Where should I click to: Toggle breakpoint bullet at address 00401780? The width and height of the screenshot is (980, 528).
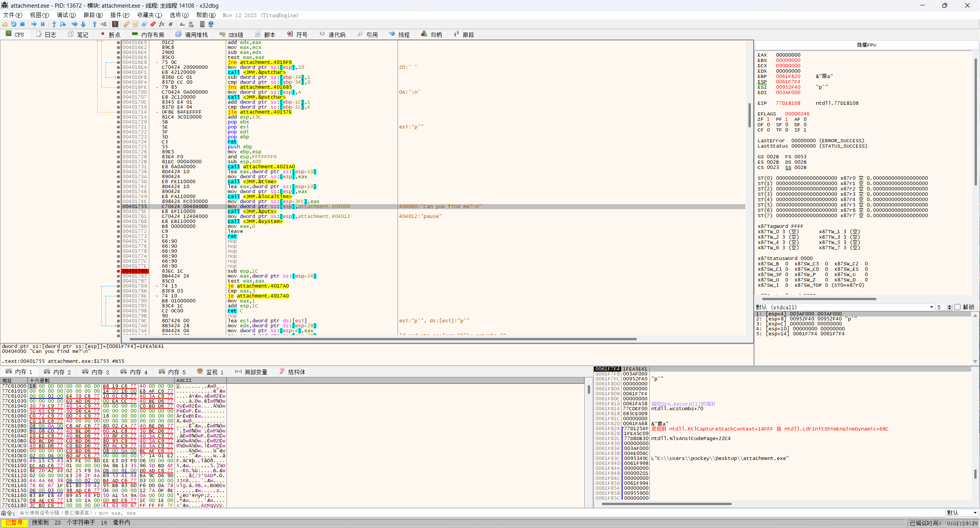coord(119,271)
